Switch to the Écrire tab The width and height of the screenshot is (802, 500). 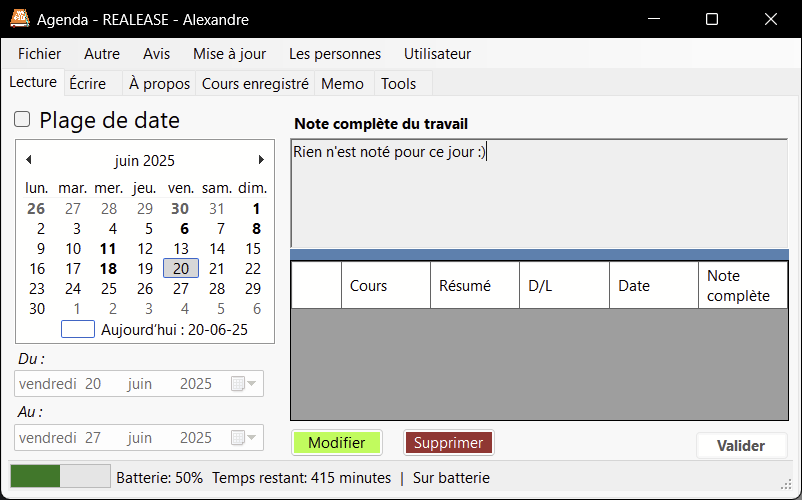[x=88, y=84]
